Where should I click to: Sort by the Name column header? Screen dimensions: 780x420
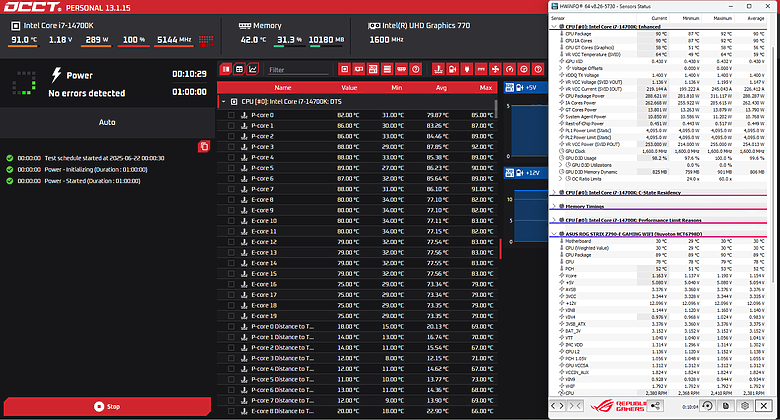pyautogui.click(x=283, y=88)
